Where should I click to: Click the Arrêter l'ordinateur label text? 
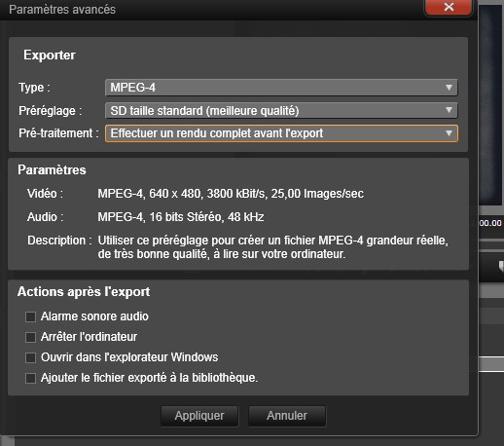coord(89,337)
